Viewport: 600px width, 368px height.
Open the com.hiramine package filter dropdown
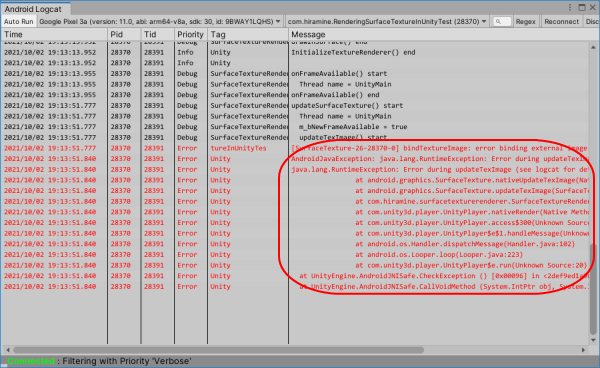point(387,22)
